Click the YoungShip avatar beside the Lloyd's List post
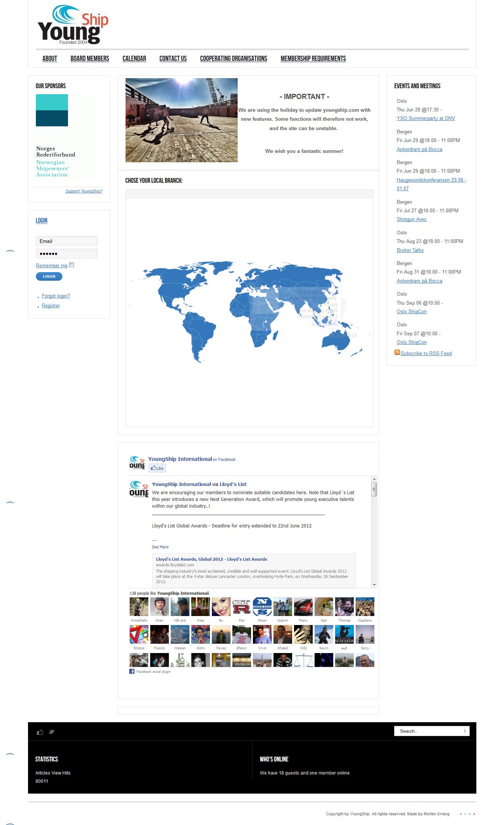 [139, 489]
